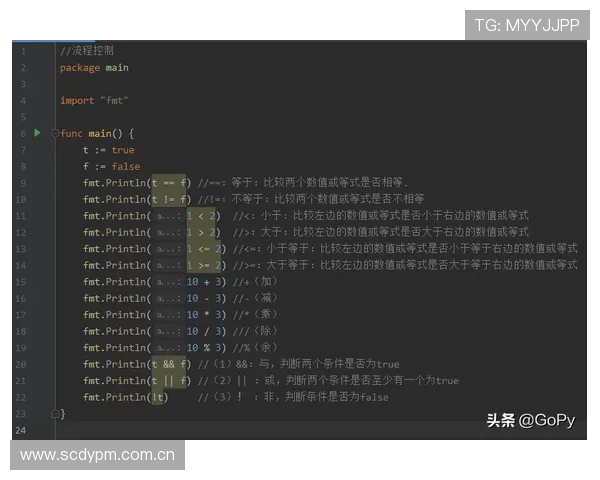
Task: Collapse the main function fold marker
Action: coord(56,133)
